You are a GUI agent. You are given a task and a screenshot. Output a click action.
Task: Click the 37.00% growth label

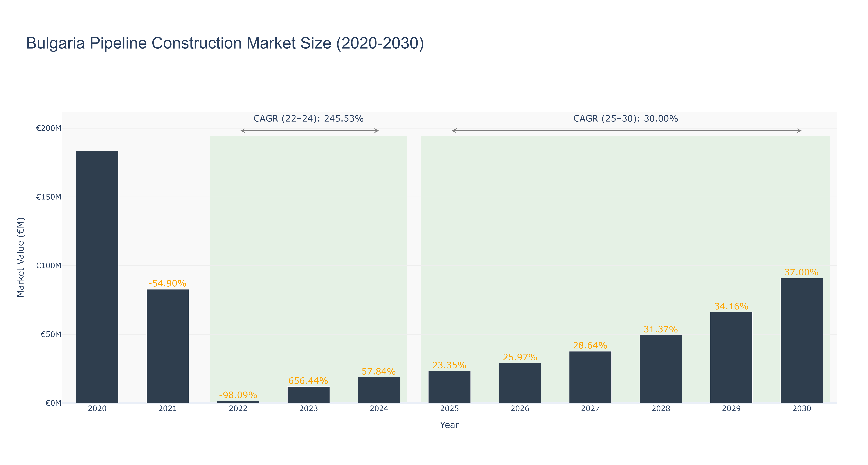coord(801,272)
